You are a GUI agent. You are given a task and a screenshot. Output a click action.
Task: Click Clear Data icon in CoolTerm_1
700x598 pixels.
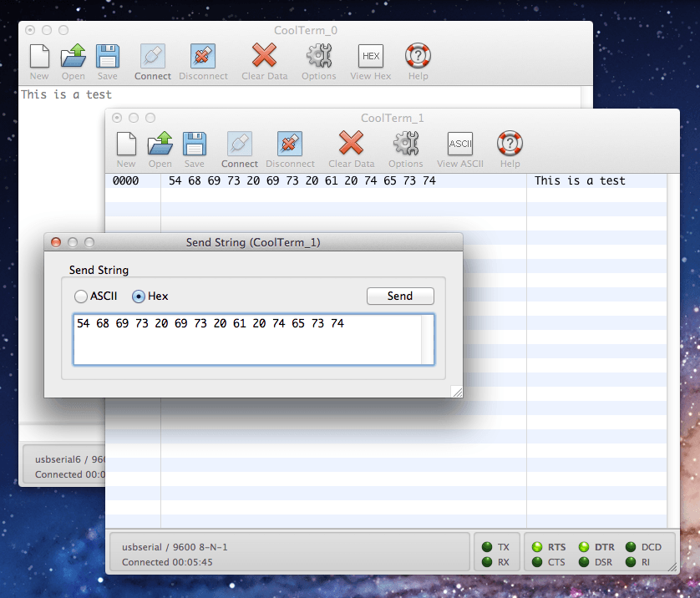click(x=352, y=142)
